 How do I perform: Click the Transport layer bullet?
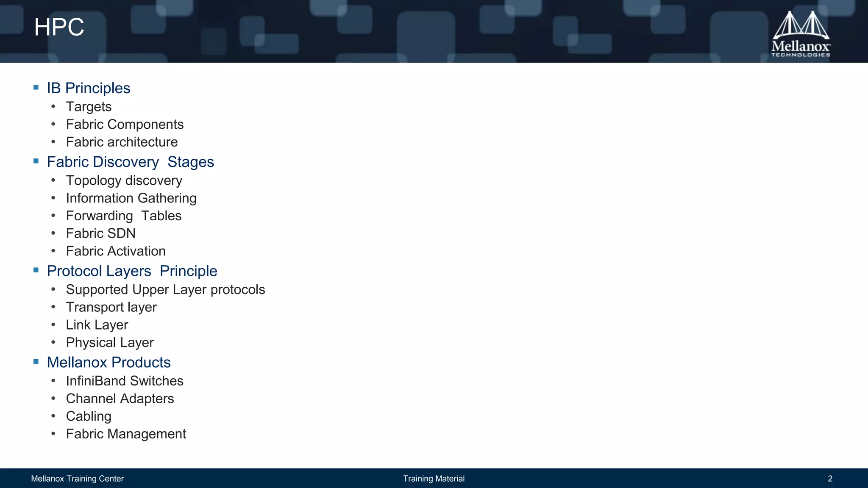[111, 307]
